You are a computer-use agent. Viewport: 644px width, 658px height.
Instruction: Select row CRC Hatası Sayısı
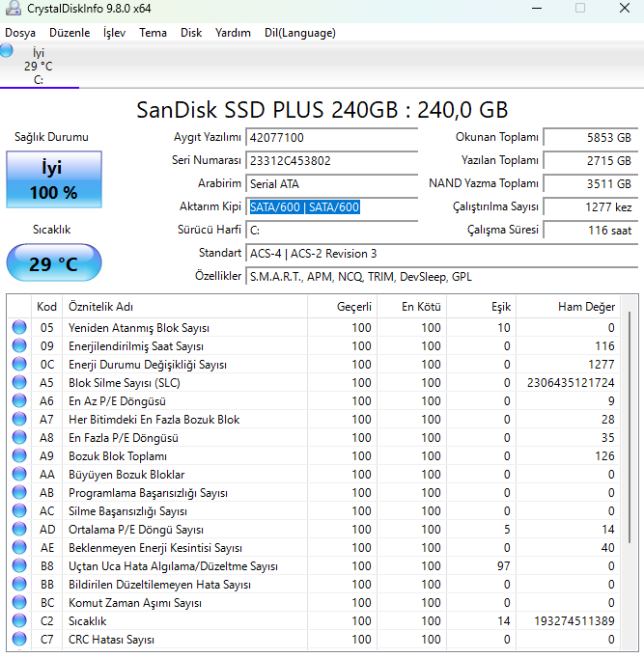coord(314,639)
